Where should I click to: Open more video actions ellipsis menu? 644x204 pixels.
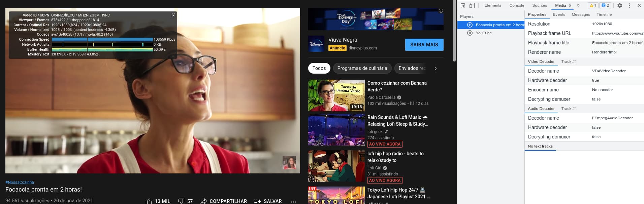[x=293, y=201]
